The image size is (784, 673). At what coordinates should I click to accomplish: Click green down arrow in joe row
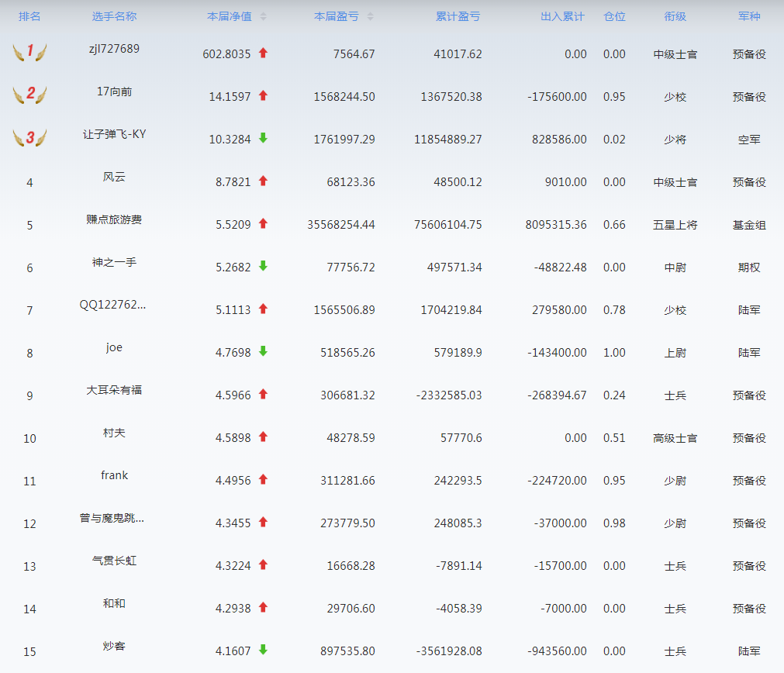pyautogui.click(x=264, y=351)
